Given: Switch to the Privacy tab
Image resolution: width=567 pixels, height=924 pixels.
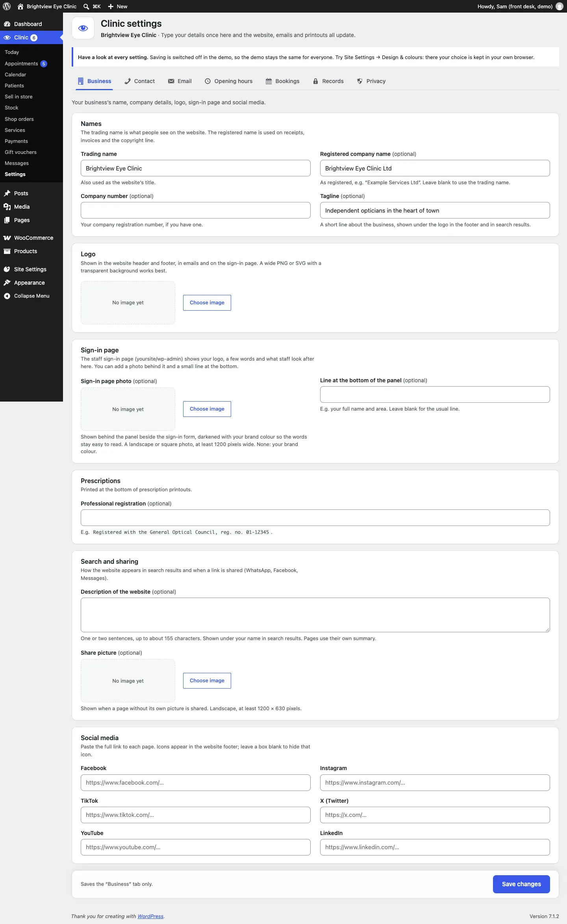Looking at the screenshot, I should [x=371, y=81].
